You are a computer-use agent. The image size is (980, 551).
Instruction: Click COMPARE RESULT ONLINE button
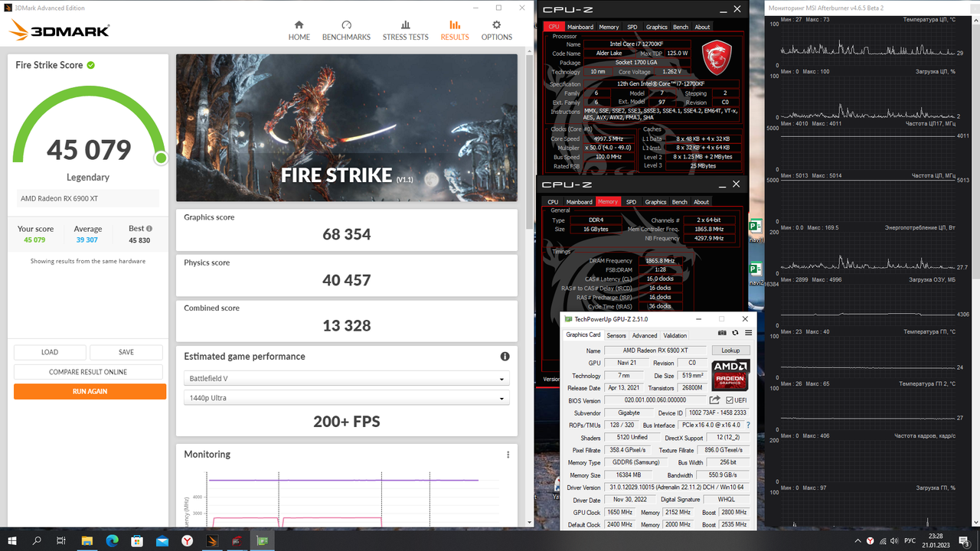(x=88, y=372)
